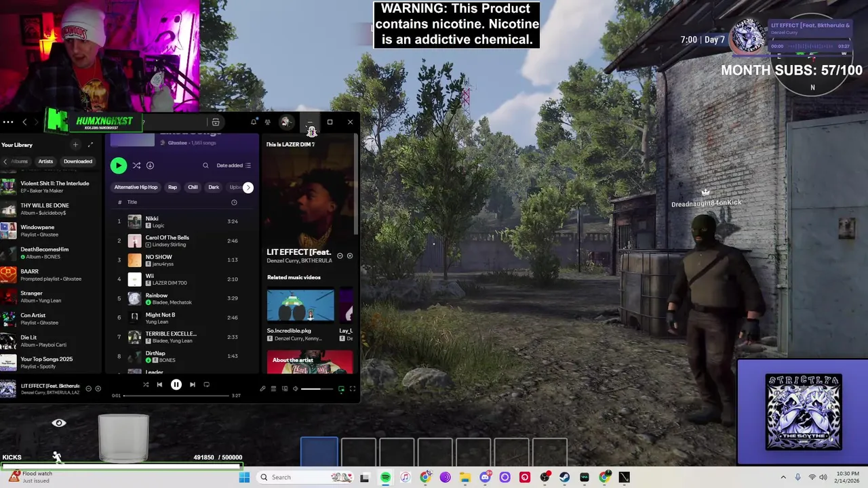Toggle shuffle in bottom player controls
Viewport: 868px width, 488px height.
pyautogui.click(x=145, y=384)
